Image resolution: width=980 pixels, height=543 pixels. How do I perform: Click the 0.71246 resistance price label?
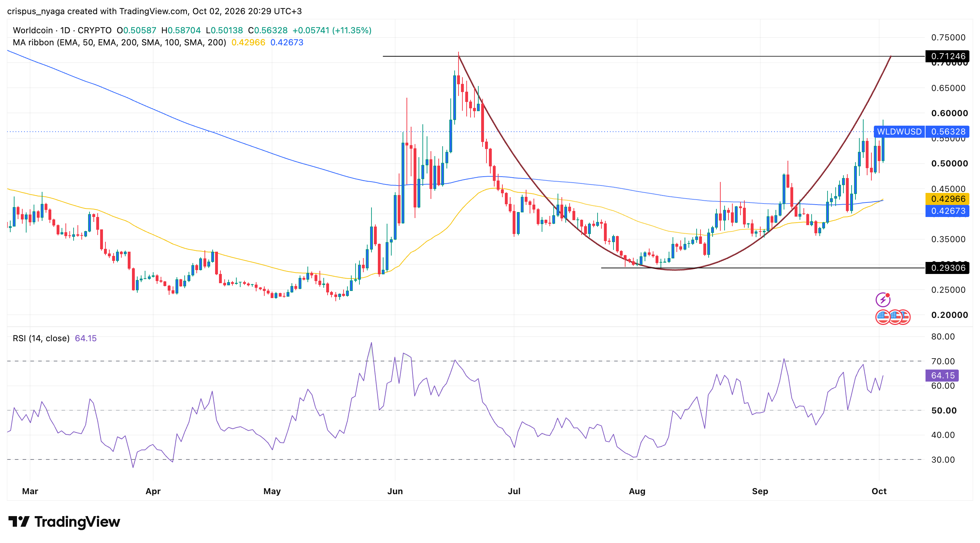click(x=947, y=56)
